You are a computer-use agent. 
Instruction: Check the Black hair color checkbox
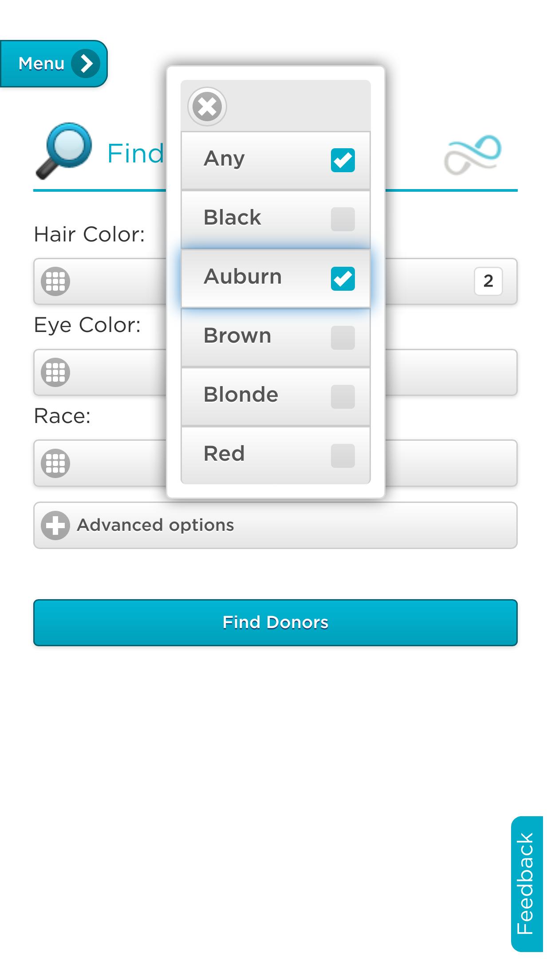pos(342,219)
